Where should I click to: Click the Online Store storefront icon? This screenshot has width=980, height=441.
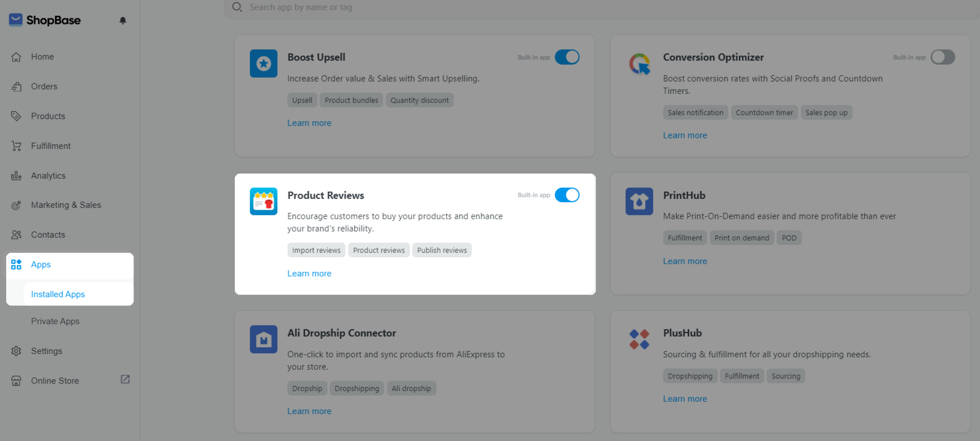(17, 381)
